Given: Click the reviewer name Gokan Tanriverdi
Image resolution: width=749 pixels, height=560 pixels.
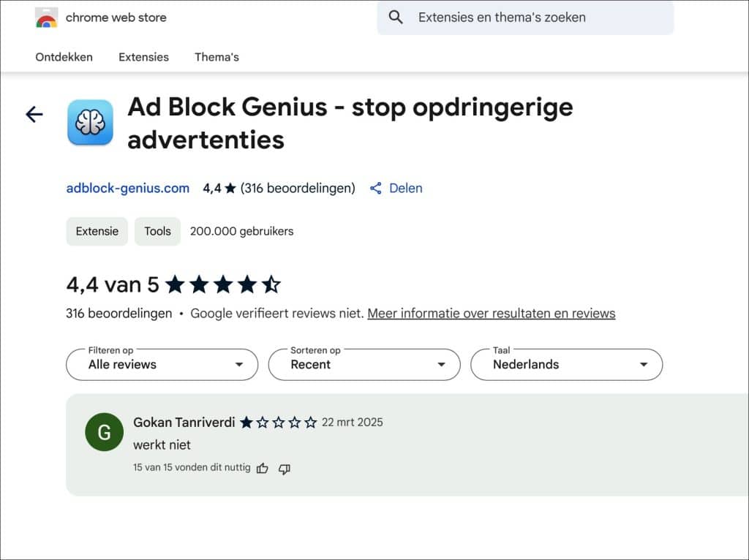Looking at the screenshot, I should click(184, 423).
